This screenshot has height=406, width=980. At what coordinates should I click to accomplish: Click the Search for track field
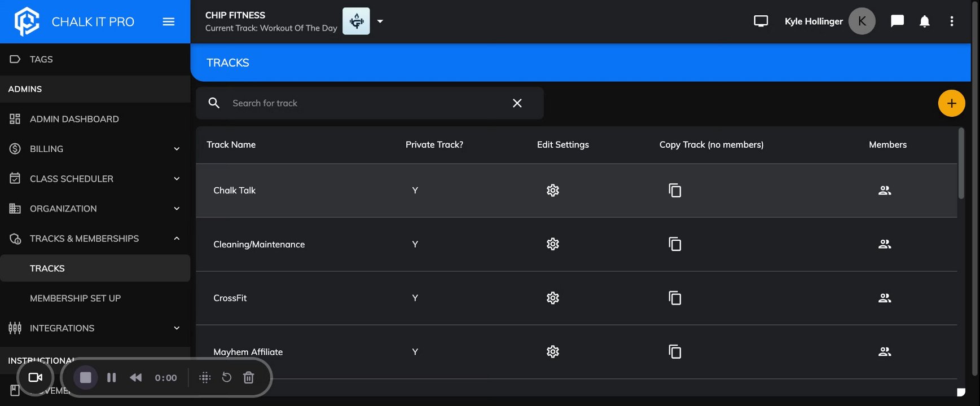pyautogui.click(x=361, y=103)
